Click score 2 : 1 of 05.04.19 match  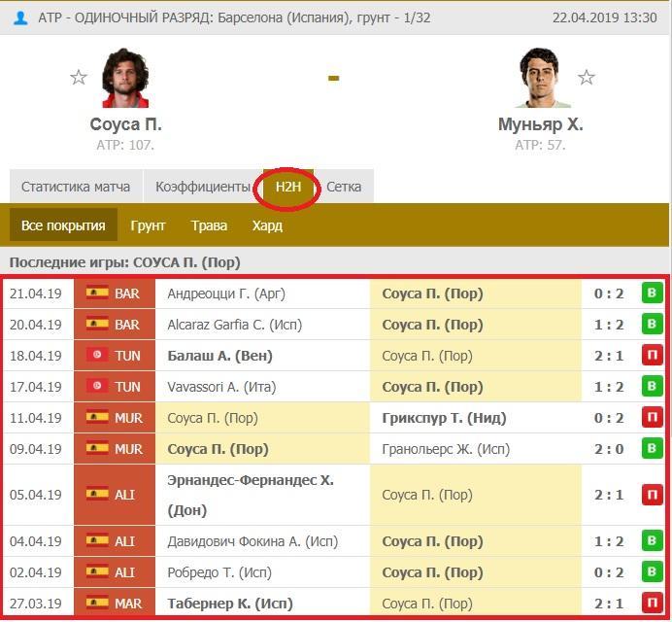(609, 495)
